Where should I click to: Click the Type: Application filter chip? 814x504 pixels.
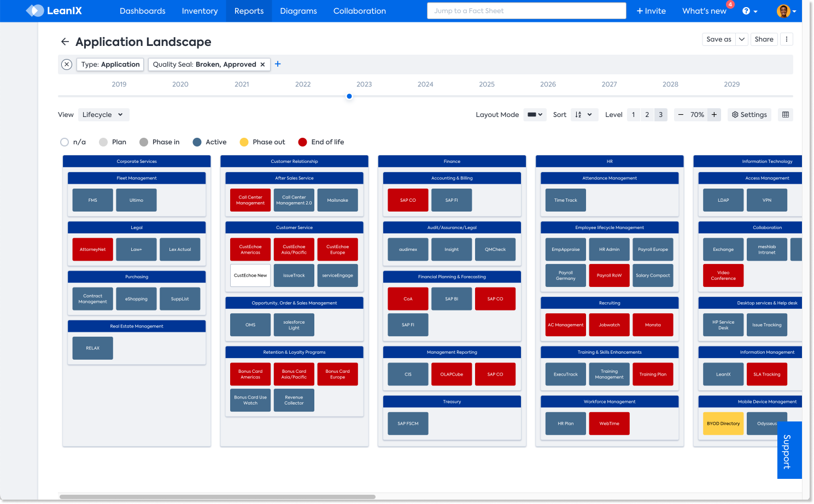tap(110, 65)
